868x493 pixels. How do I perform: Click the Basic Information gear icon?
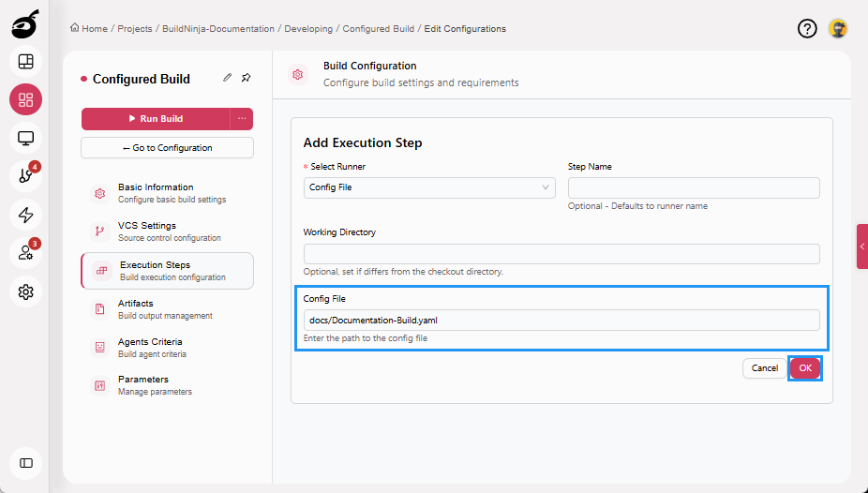(99, 193)
